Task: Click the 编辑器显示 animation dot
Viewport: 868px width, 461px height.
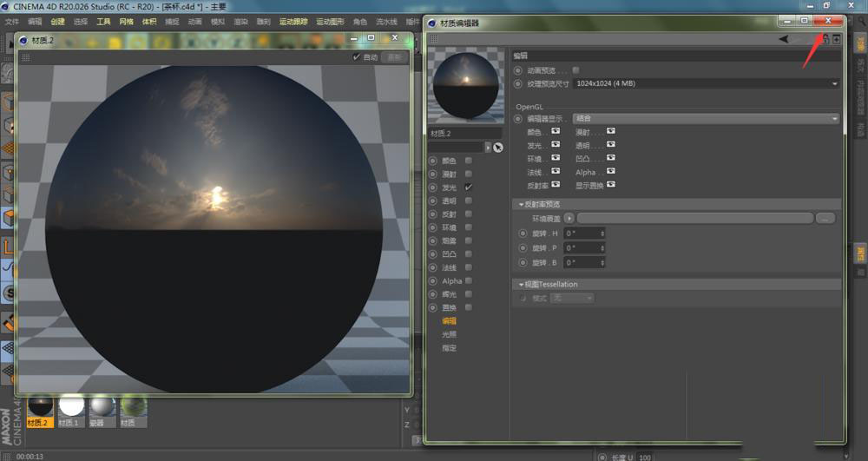Action: coord(517,118)
